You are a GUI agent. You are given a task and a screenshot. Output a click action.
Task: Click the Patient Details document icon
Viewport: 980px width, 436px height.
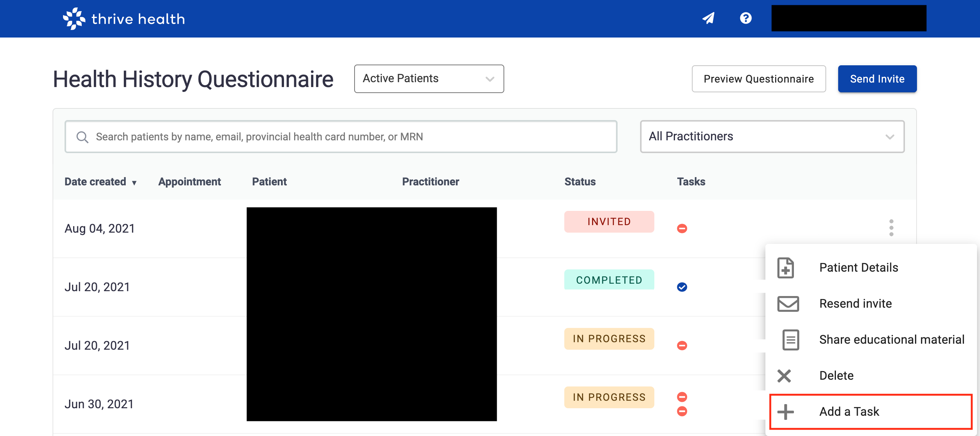click(x=786, y=268)
